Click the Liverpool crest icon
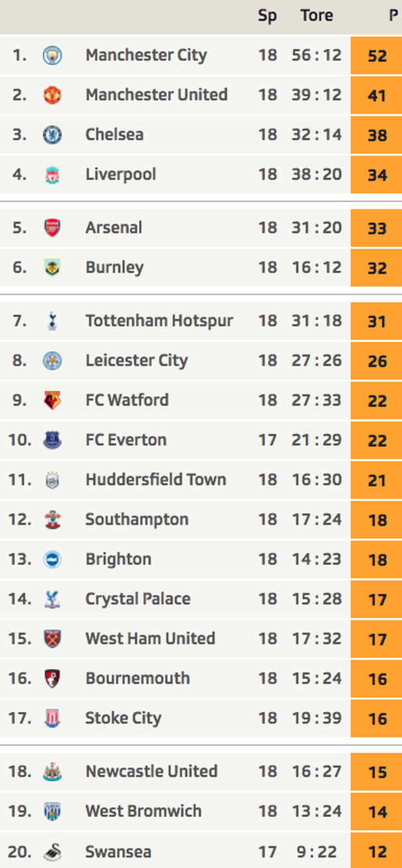 point(52,175)
